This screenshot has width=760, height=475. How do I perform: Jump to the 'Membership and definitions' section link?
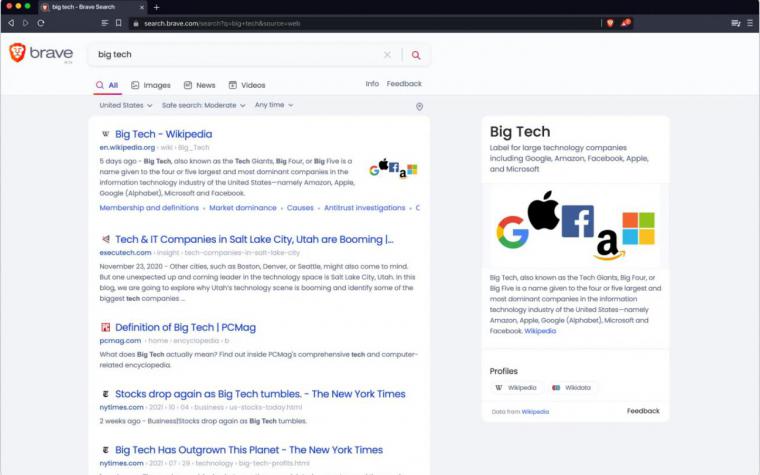(x=149, y=208)
